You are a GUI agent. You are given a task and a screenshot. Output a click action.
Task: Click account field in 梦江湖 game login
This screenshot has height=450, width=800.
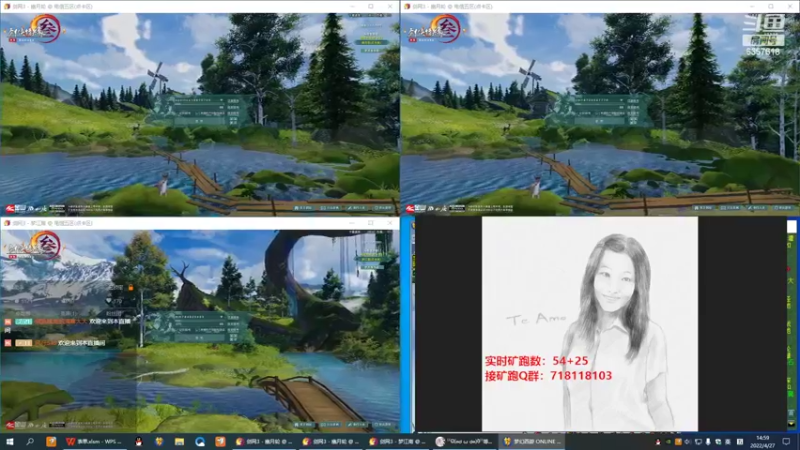[x=199, y=316]
